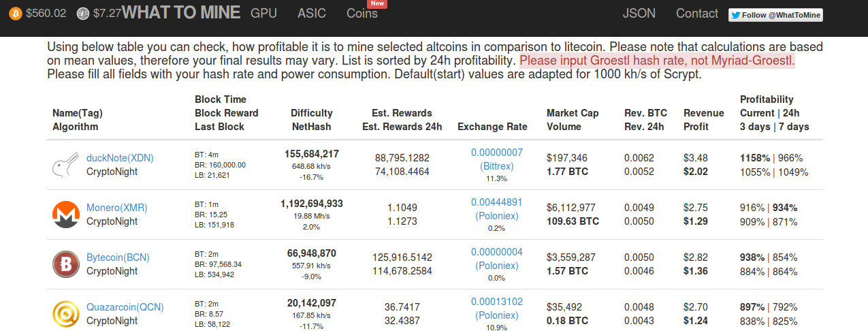Click the Bitcoin price icon

click(x=15, y=14)
